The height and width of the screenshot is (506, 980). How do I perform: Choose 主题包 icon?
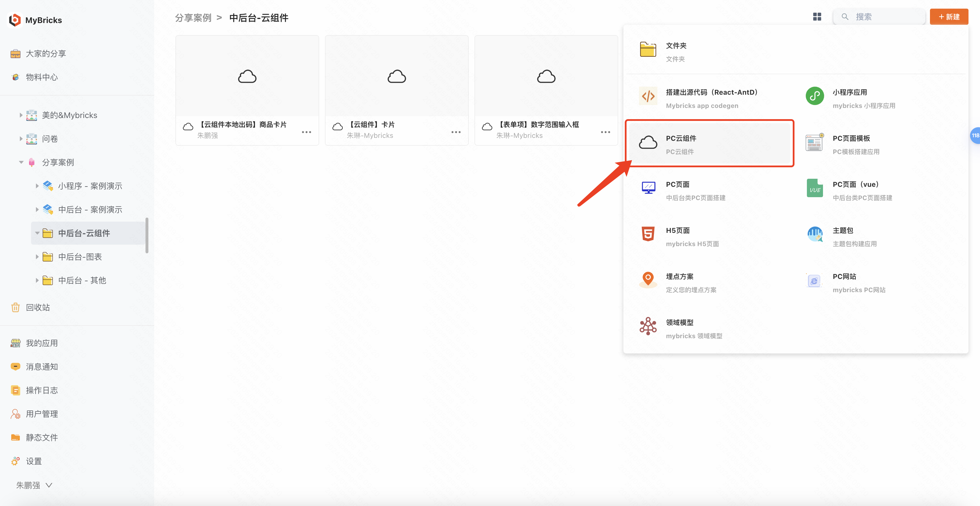tap(815, 234)
